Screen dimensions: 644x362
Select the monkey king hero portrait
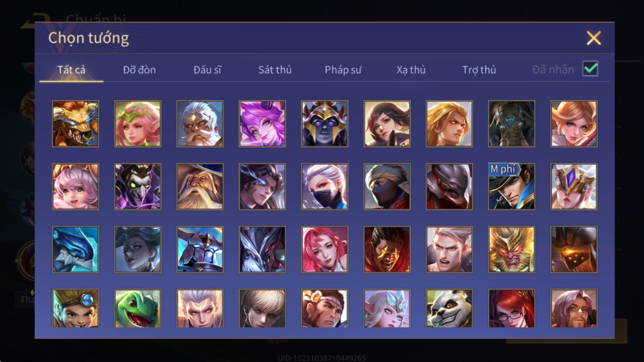click(x=512, y=249)
